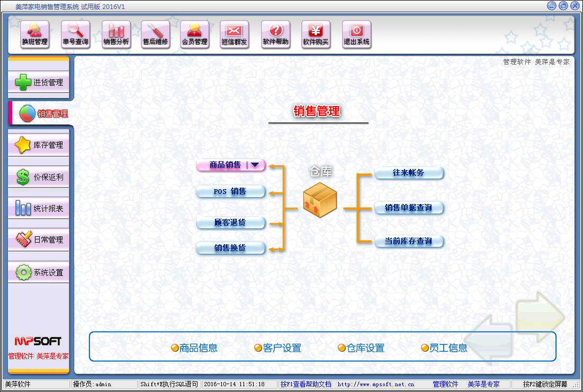The image size is (583, 392).
Task: Open the 换班管理 shift management toolbar icon
Action: 35,34
